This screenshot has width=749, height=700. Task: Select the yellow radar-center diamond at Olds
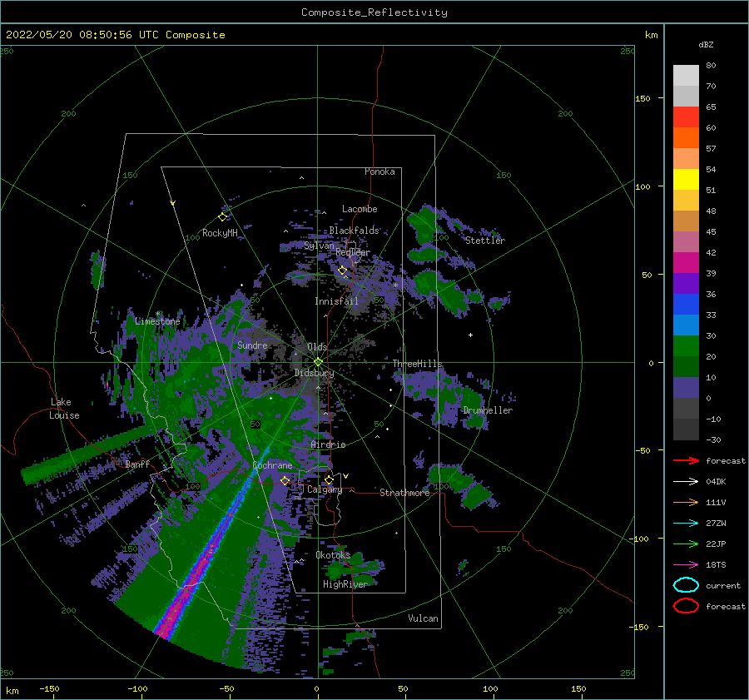coord(318,362)
